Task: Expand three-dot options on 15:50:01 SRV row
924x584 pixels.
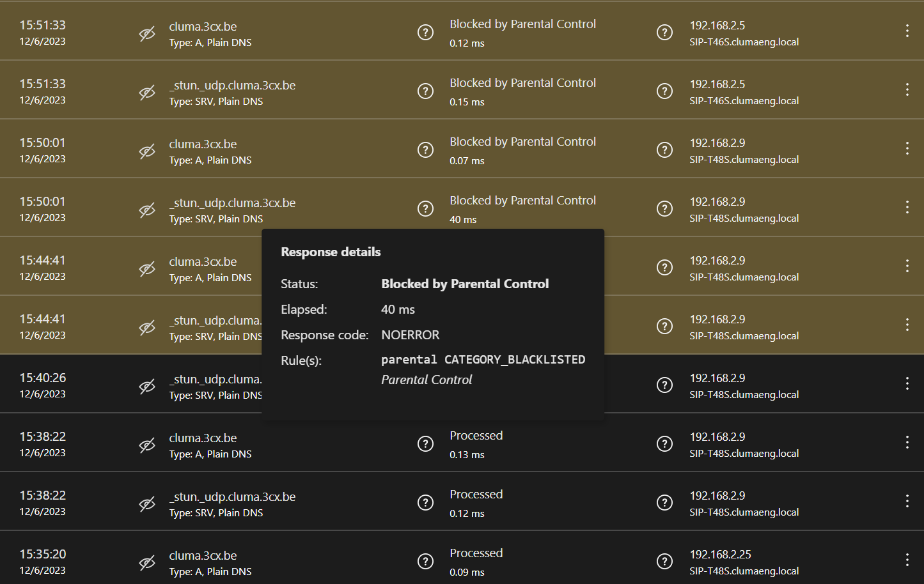Action: (x=907, y=207)
